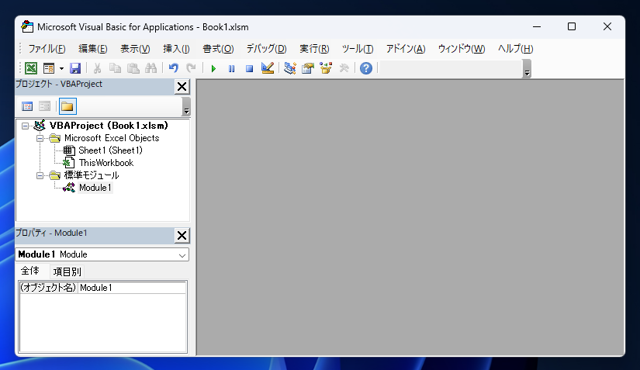This screenshot has width=640, height=370.
Task: Select Microsoft Excel Objects folder
Action: pyautogui.click(x=111, y=138)
